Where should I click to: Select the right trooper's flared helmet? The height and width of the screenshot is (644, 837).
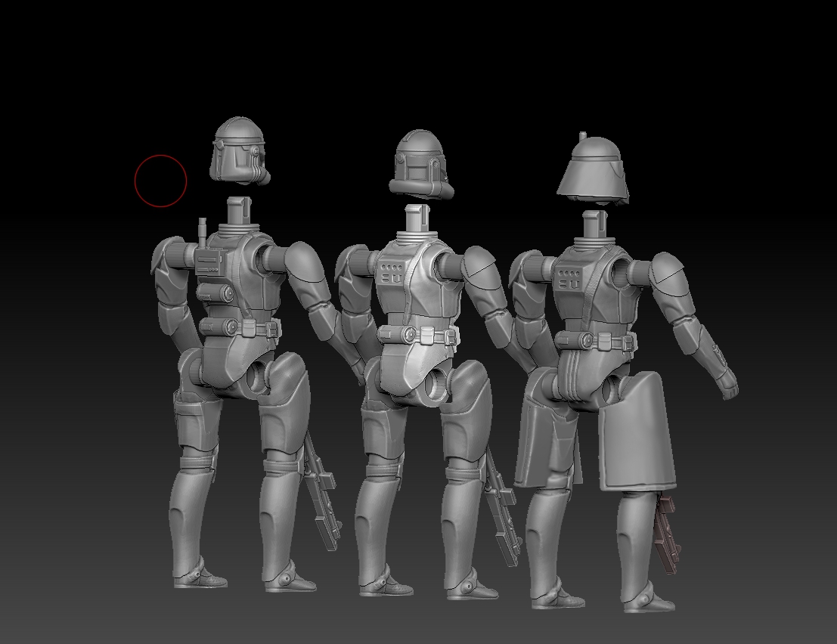[x=594, y=172]
